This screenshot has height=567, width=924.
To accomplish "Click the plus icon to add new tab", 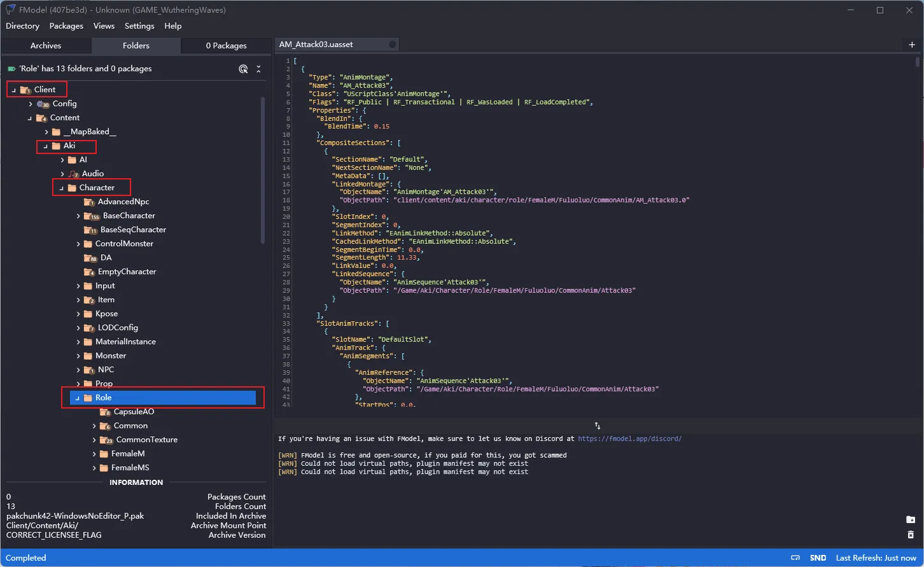I will tap(912, 45).
